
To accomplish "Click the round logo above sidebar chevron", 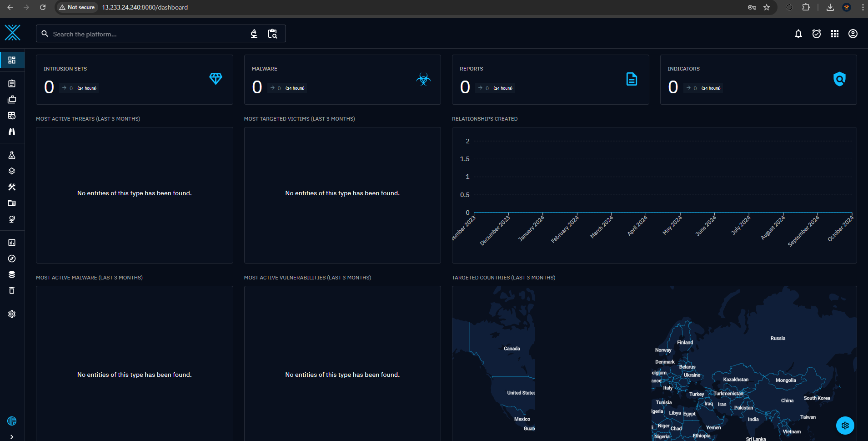I will [12, 421].
